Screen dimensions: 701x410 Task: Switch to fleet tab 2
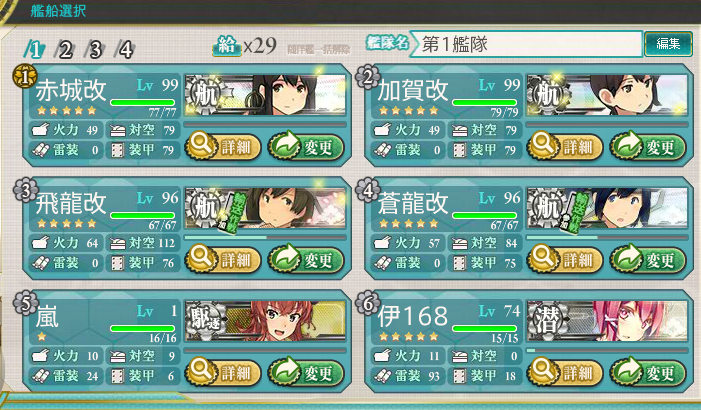tap(65, 50)
